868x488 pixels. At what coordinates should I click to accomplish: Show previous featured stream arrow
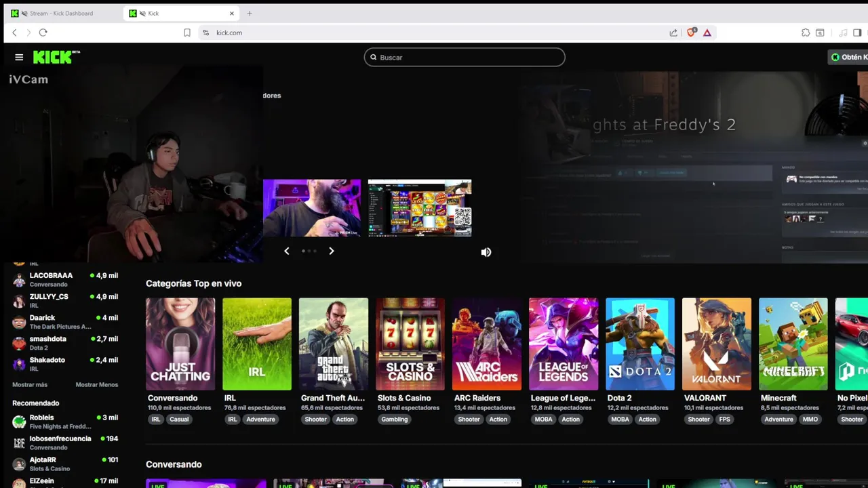pyautogui.click(x=287, y=251)
